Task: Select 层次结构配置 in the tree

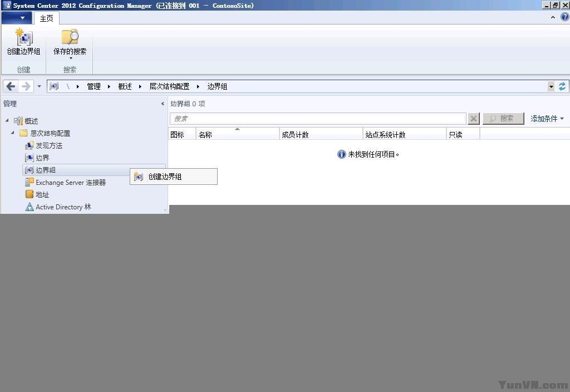Action: [x=50, y=134]
